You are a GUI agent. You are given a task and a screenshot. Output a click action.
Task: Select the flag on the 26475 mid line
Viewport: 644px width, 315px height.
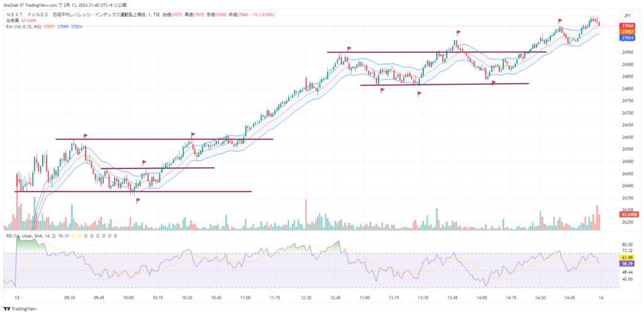[x=144, y=162]
